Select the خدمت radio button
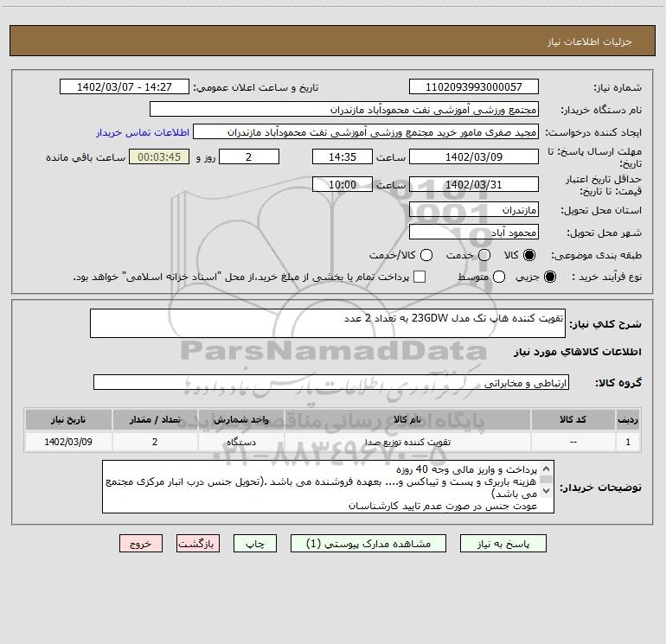Image resolution: width=666 pixels, height=644 pixels. coord(484,255)
